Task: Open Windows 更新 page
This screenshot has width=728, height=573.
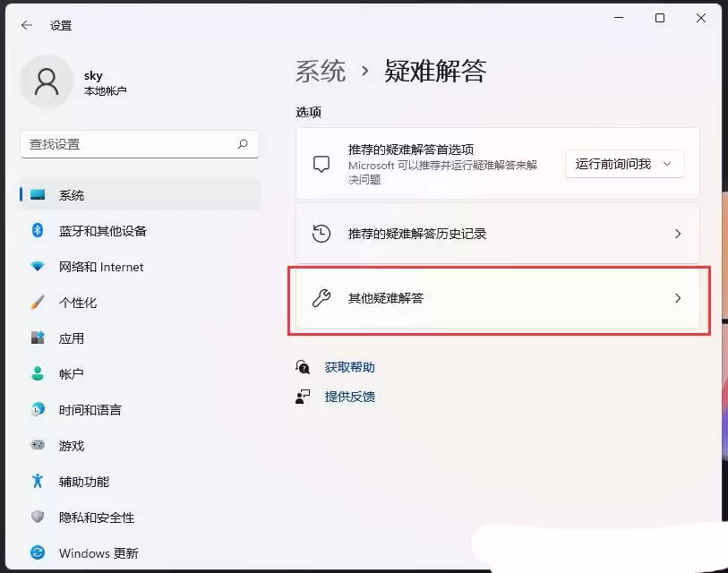Action: 140,552
